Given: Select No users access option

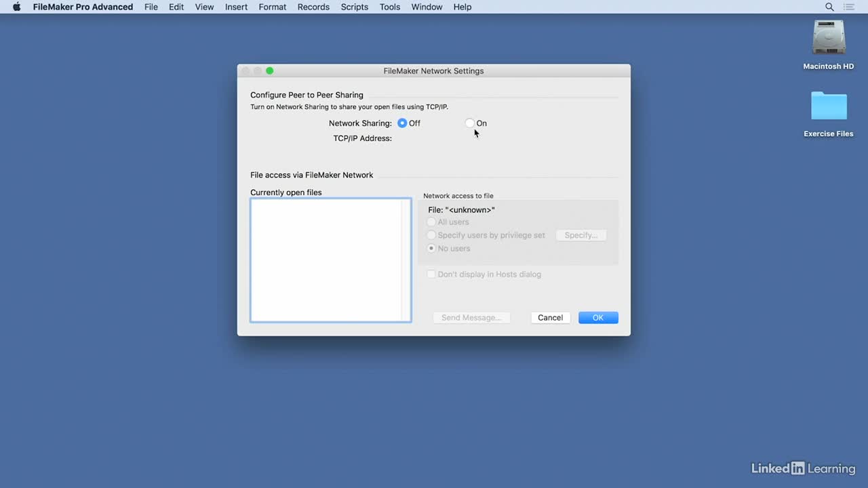Looking at the screenshot, I should pos(431,249).
